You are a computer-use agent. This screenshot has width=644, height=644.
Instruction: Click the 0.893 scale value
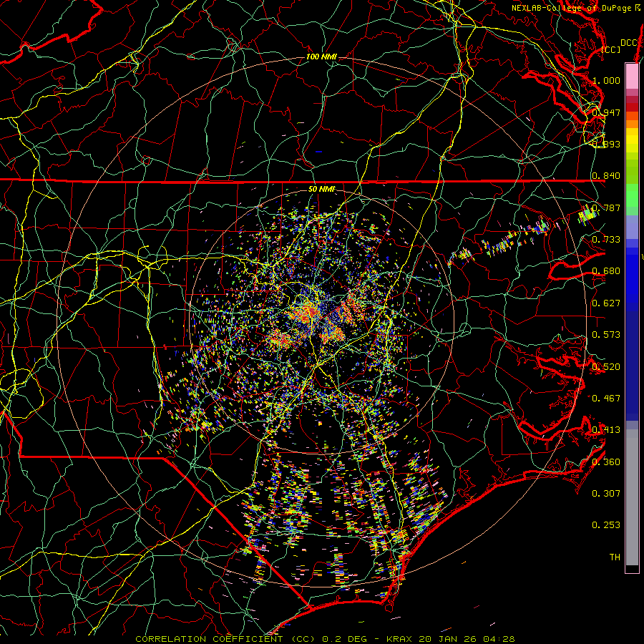tap(606, 144)
